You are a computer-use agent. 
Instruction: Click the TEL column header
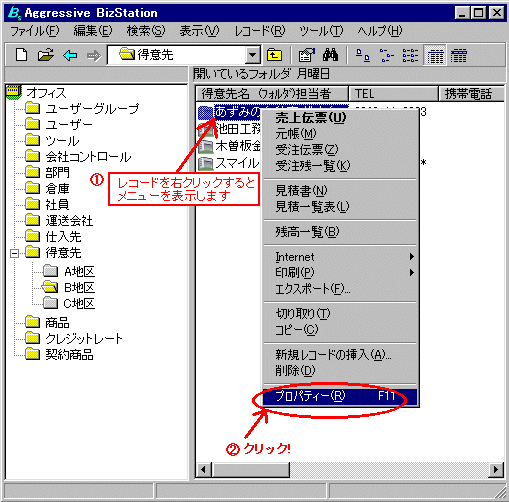393,94
